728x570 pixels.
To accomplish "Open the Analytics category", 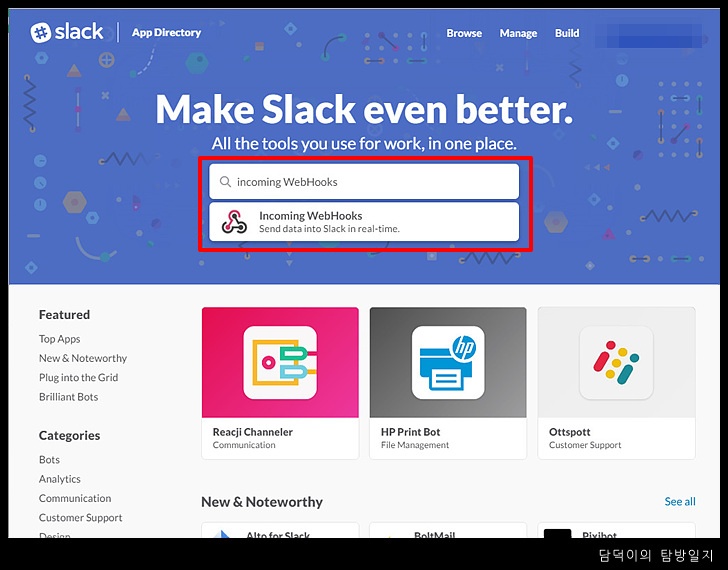I will (x=59, y=479).
